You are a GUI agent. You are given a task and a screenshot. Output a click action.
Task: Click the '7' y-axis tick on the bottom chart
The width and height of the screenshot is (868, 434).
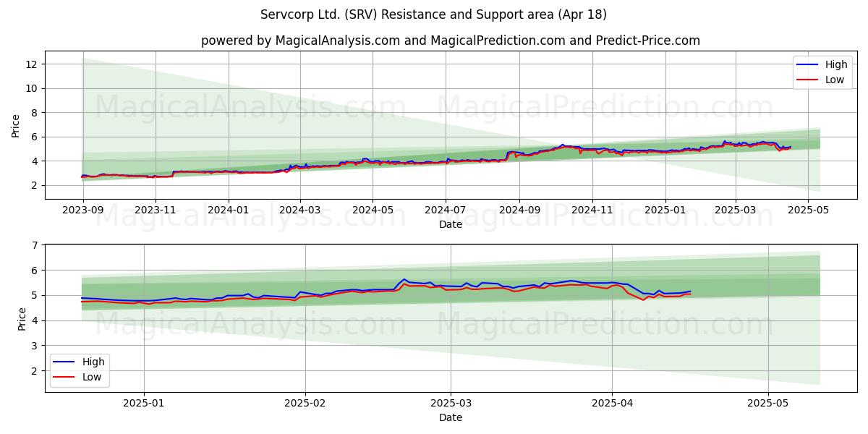(x=35, y=245)
